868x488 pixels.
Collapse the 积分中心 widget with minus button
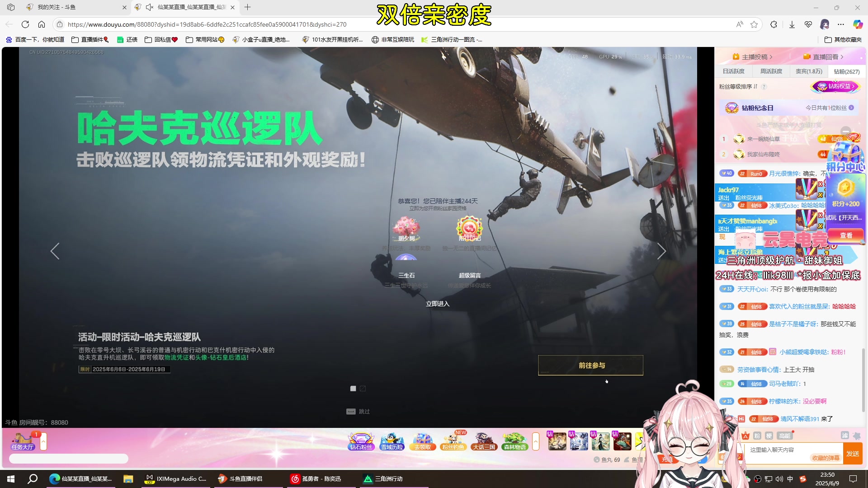click(846, 131)
